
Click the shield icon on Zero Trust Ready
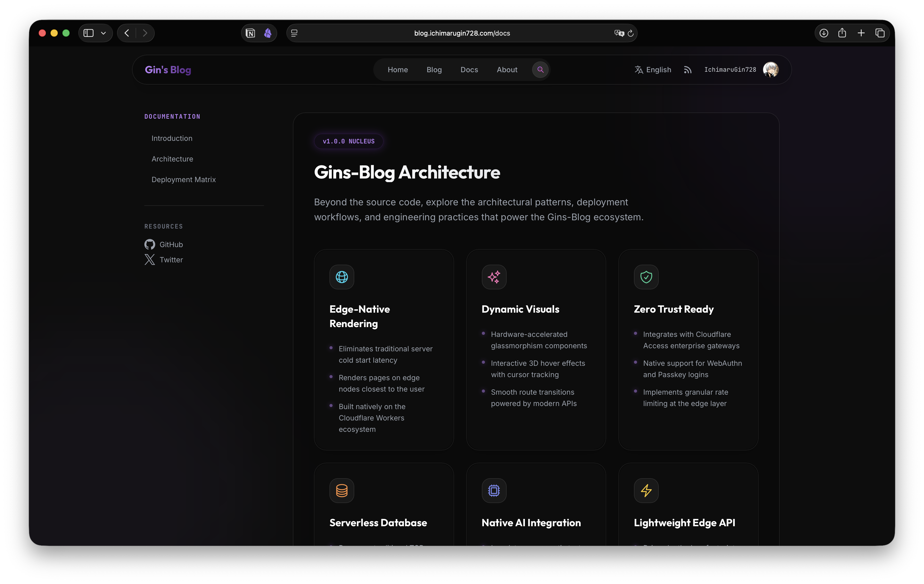646,277
